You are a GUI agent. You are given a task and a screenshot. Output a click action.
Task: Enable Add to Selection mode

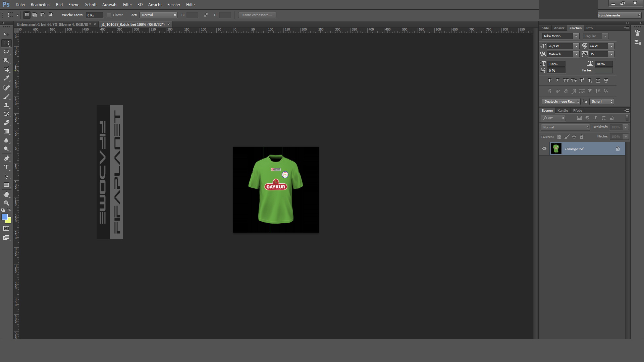pyautogui.click(x=35, y=15)
